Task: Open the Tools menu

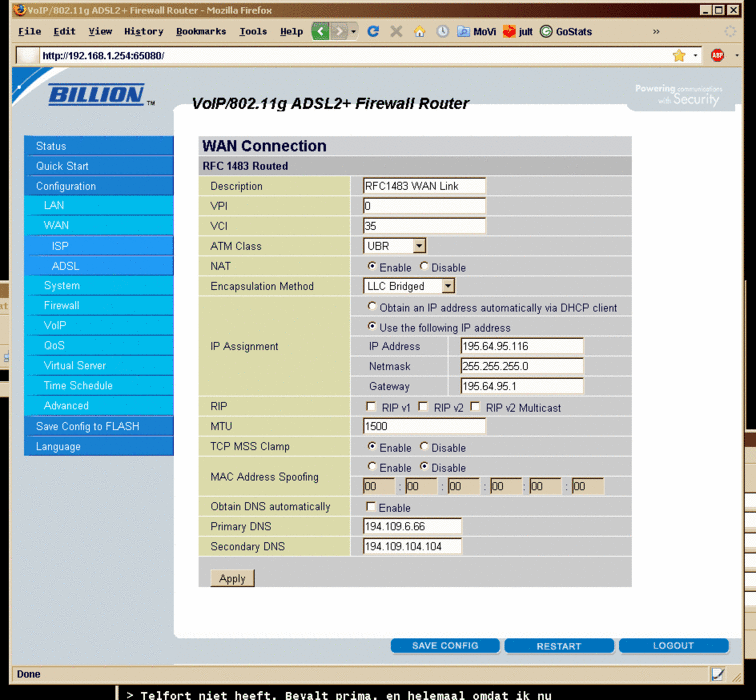Action: pos(253,31)
